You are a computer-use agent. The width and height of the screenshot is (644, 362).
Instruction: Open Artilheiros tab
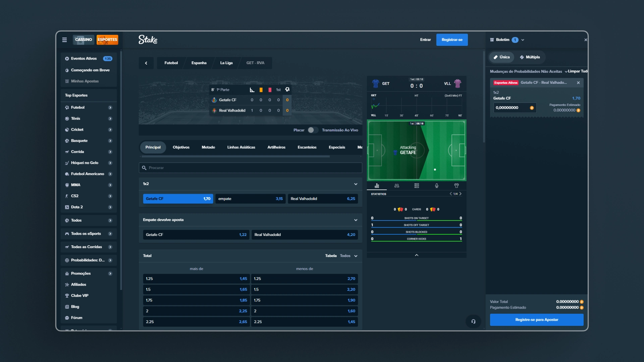click(276, 147)
